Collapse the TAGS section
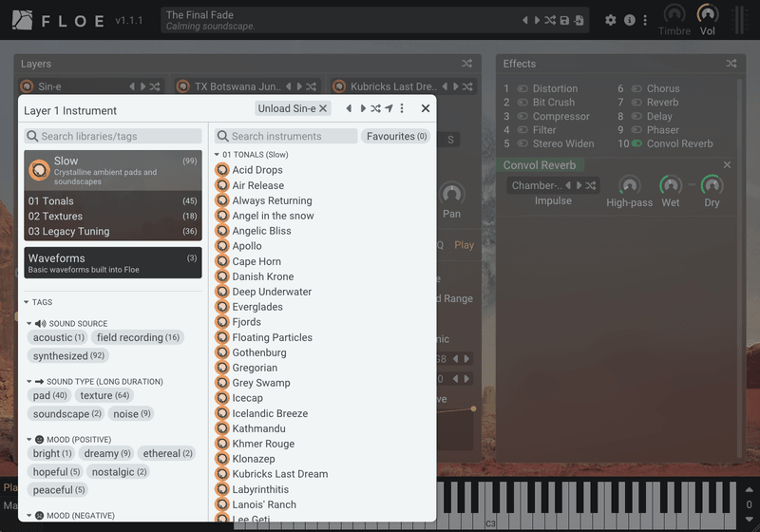 (27, 302)
